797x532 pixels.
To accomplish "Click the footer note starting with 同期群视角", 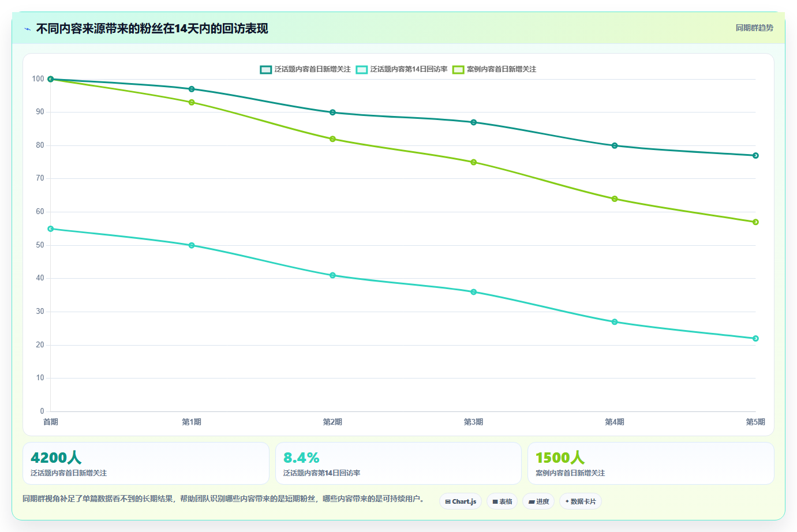I will point(224,499).
